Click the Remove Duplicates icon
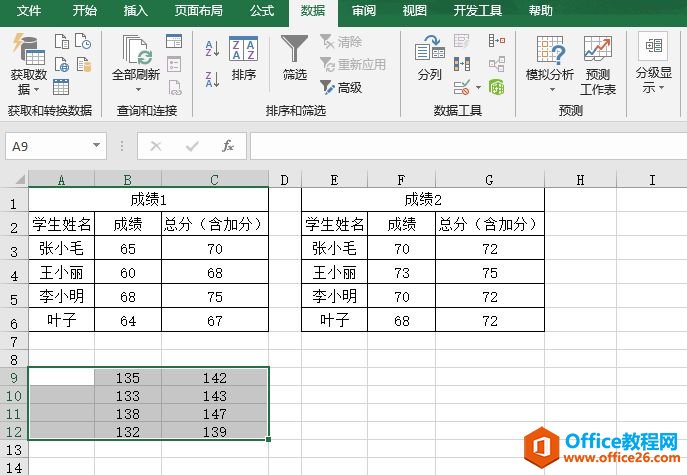 pyautogui.click(x=462, y=64)
